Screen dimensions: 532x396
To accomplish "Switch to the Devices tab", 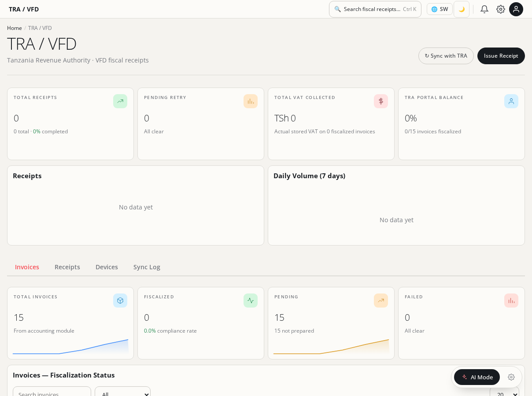I will pos(107,267).
